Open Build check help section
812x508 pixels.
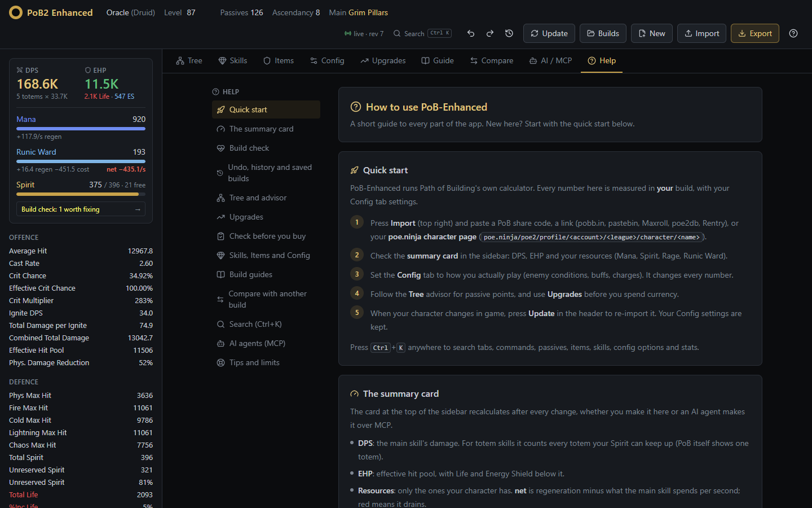click(266, 148)
